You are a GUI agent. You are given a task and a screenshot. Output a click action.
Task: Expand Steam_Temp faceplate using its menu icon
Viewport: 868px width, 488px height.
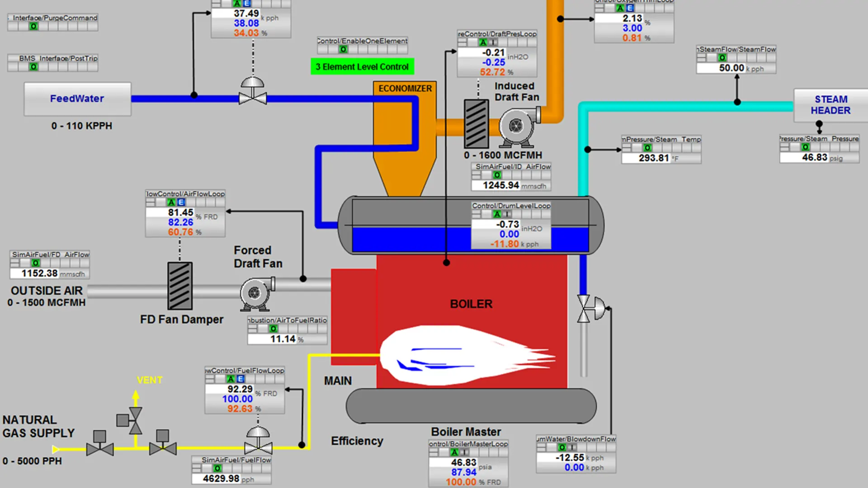coord(627,148)
